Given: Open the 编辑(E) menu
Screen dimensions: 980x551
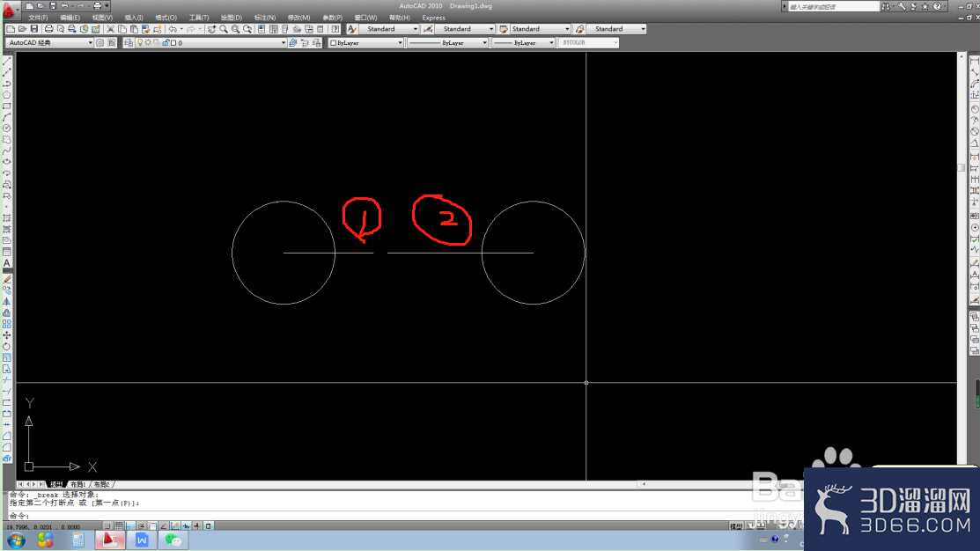Looking at the screenshot, I should (70, 18).
